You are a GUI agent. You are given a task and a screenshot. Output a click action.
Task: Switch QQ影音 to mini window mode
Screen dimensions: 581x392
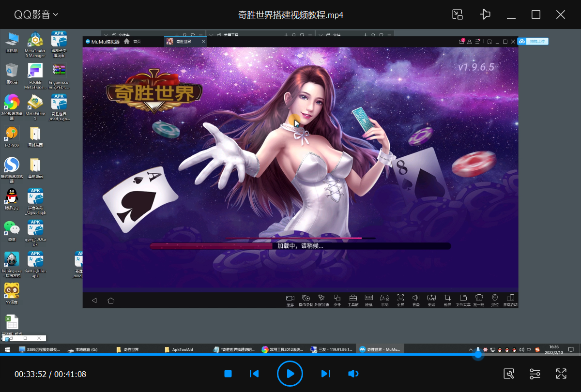458,15
